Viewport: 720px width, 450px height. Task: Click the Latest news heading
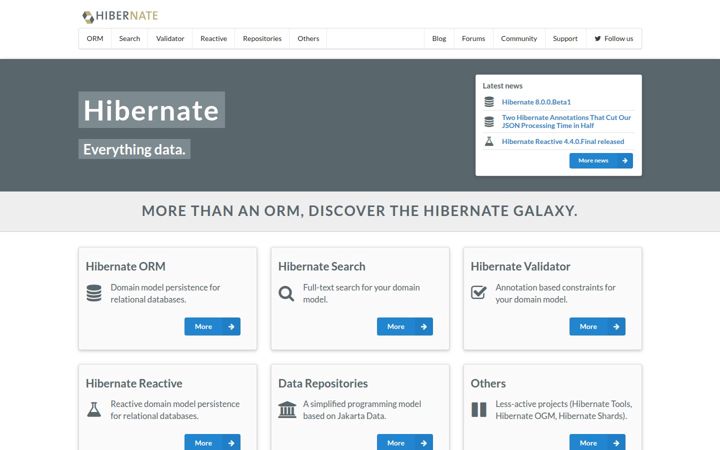(502, 86)
